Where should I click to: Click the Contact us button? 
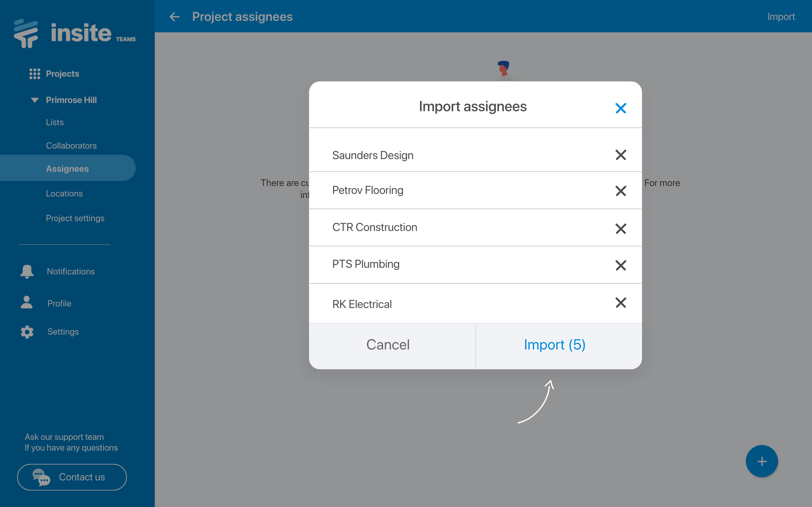72,477
